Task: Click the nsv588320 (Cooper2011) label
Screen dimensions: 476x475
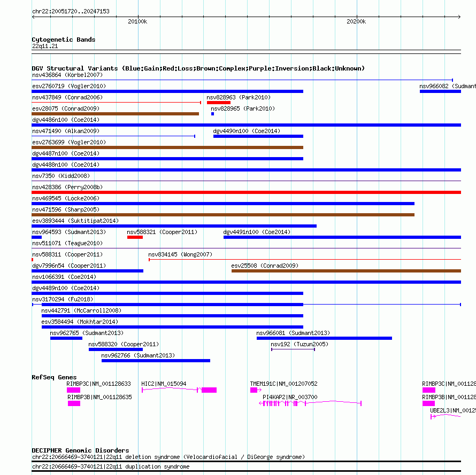Action: tap(124, 344)
